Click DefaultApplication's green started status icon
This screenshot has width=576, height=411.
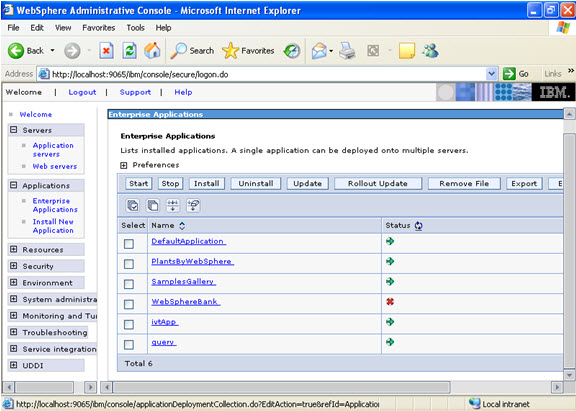(x=390, y=241)
